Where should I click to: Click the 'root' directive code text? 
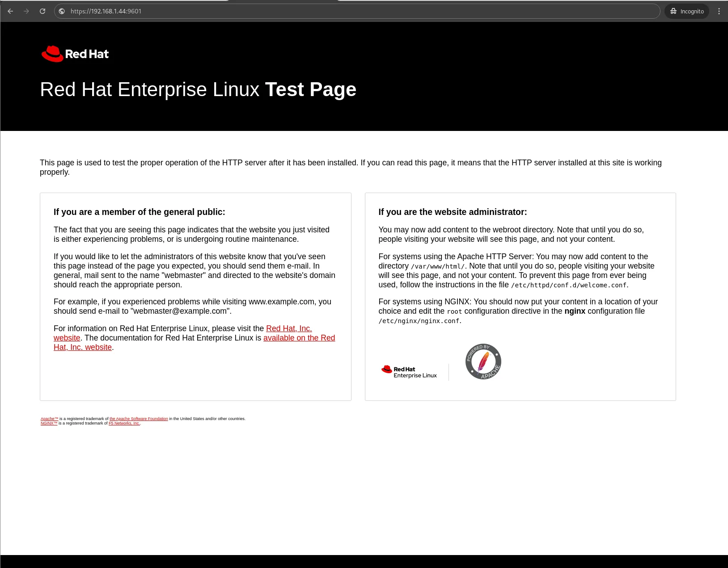[454, 311]
